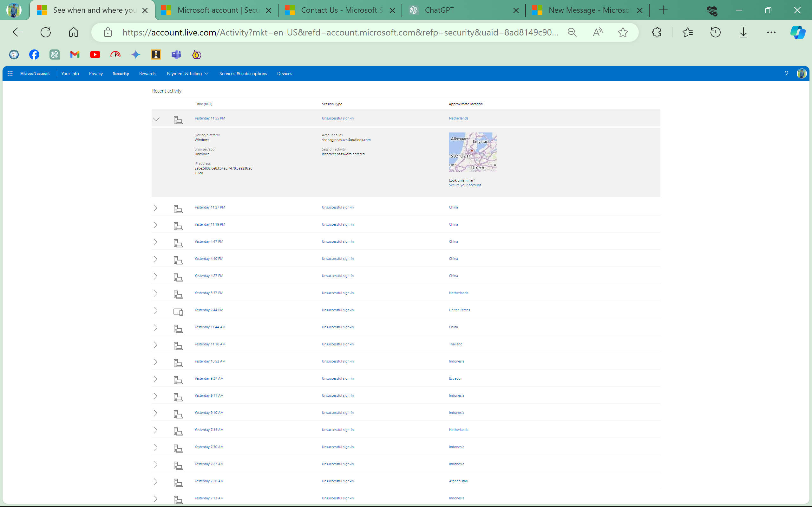
Task: Switch to the ChatGPT browser tab
Action: point(464,10)
